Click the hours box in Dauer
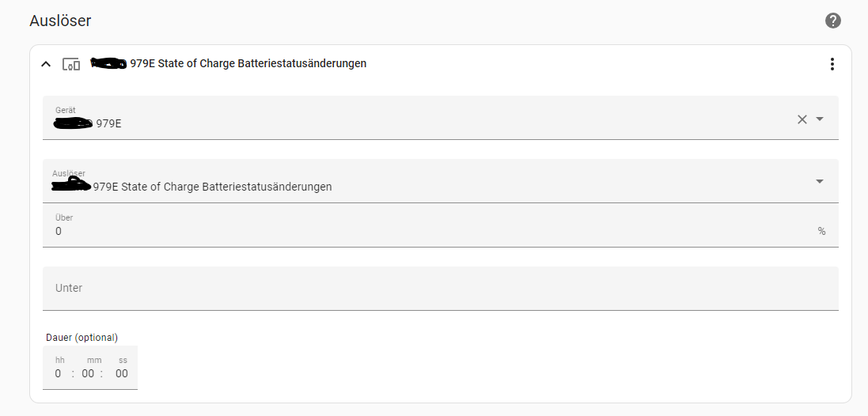The height and width of the screenshot is (416, 868). 59,374
